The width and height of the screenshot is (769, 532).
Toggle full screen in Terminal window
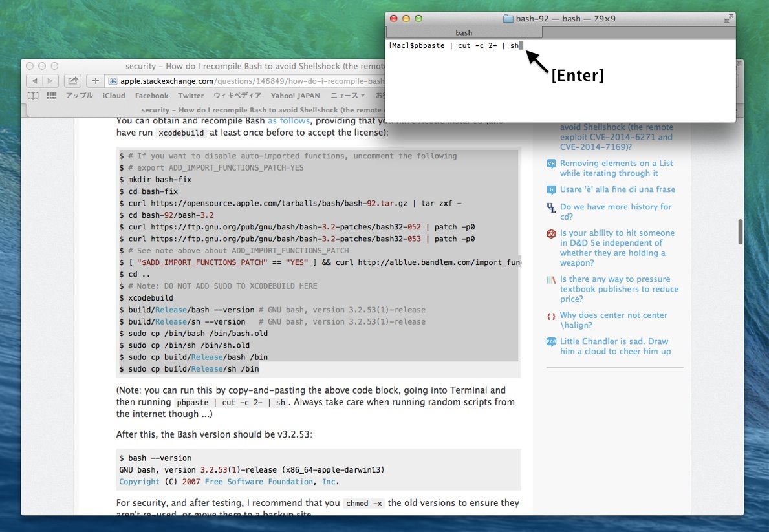(728, 19)
